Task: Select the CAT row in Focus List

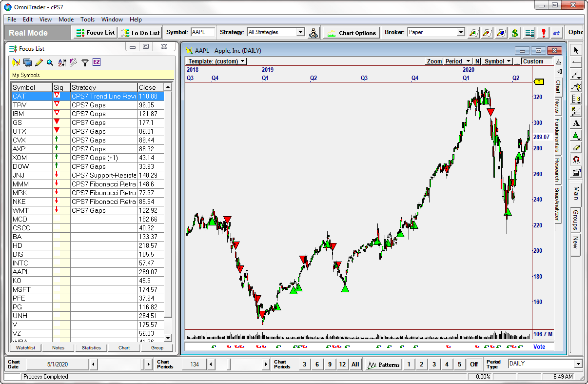Action: tap(88, 96)
